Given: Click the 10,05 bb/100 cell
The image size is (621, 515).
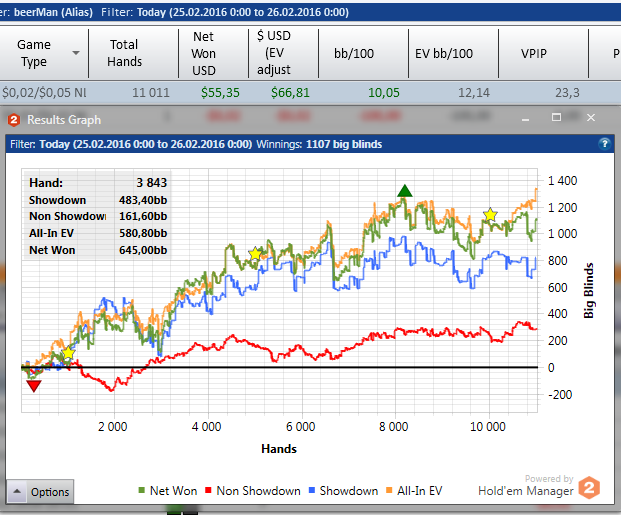Looking at the screenshot, I should point(384,93).
